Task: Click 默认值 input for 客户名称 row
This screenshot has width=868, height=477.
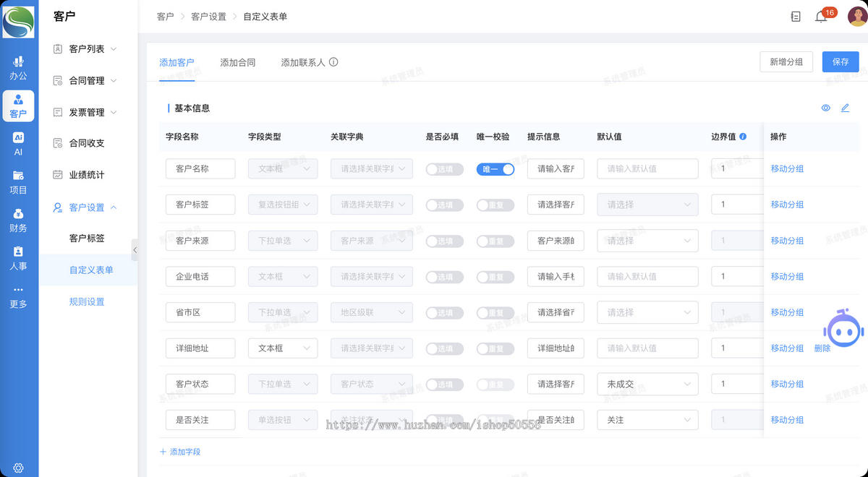Action: (647, 169)
